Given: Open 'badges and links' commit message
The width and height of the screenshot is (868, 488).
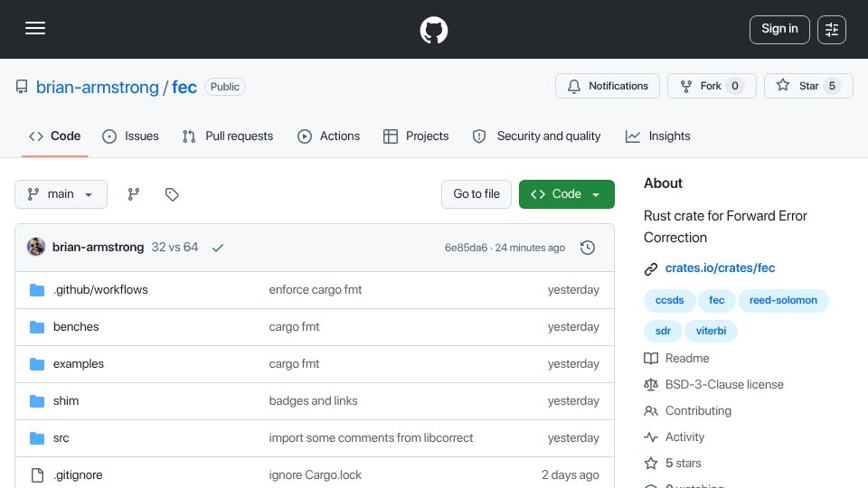Looking at the screenshot, I should (314, 400).
